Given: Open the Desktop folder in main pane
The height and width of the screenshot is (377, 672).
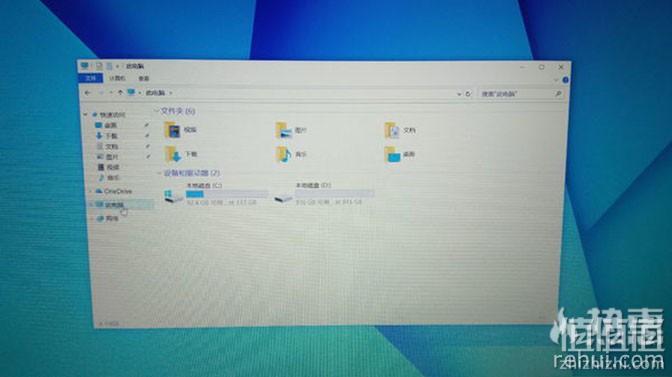Looking at the screenshot, I should (x=392, y=154).
